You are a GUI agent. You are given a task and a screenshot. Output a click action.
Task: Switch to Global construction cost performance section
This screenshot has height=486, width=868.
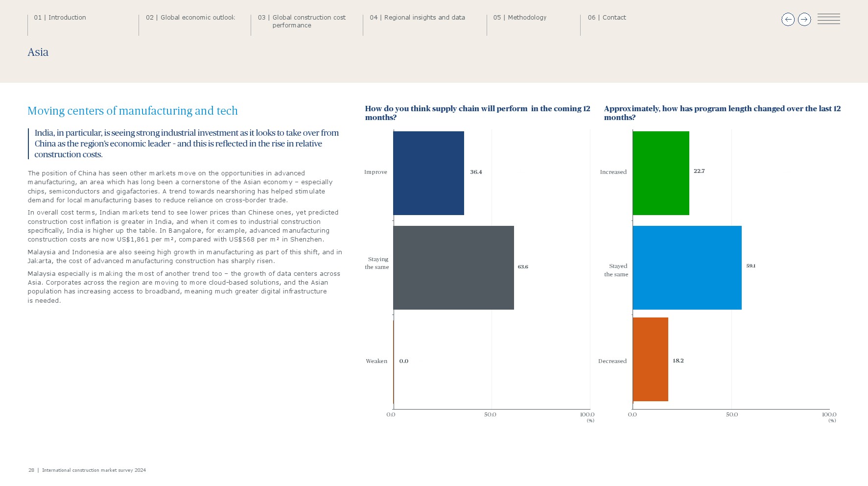(x=308, y=21)
